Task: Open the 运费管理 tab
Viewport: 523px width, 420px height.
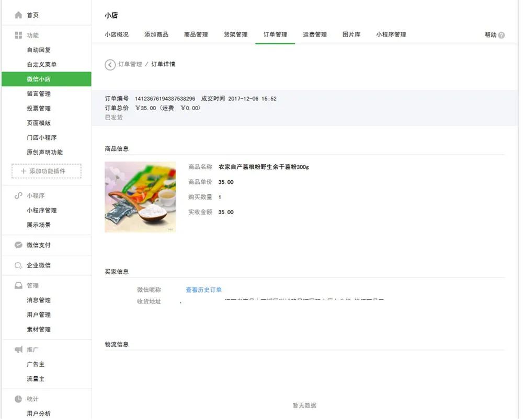Action: [314, 34]
